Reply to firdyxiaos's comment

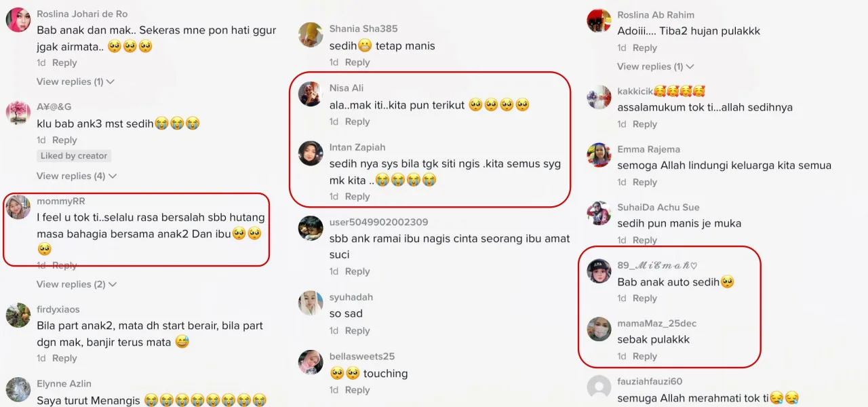pyautogui.click(x=64, y=358)
